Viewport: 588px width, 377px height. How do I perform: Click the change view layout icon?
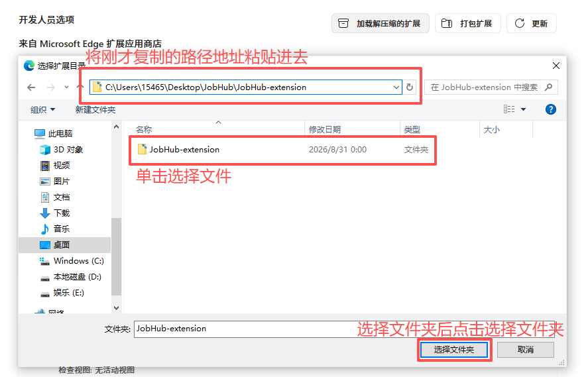coord(509,109)
